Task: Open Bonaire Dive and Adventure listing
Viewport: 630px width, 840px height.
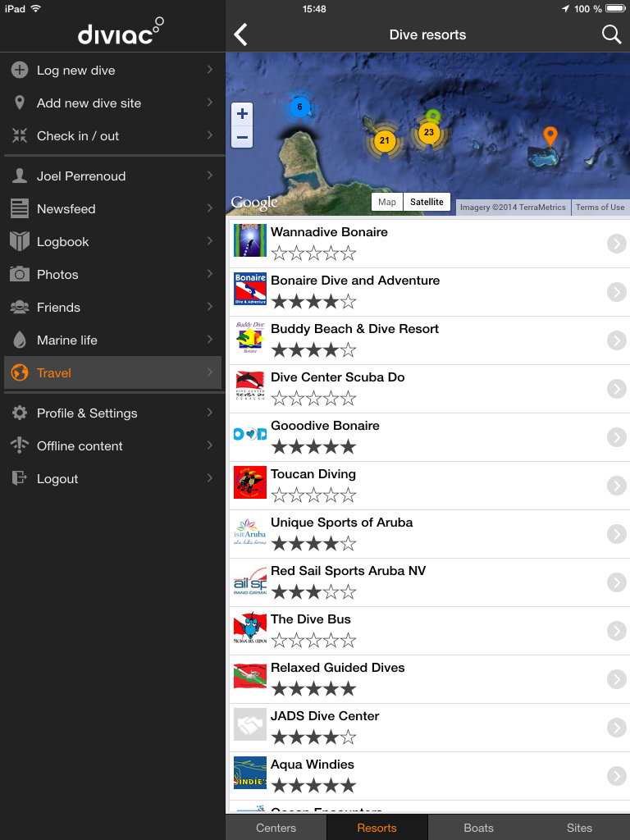Action: pos(430,292)
